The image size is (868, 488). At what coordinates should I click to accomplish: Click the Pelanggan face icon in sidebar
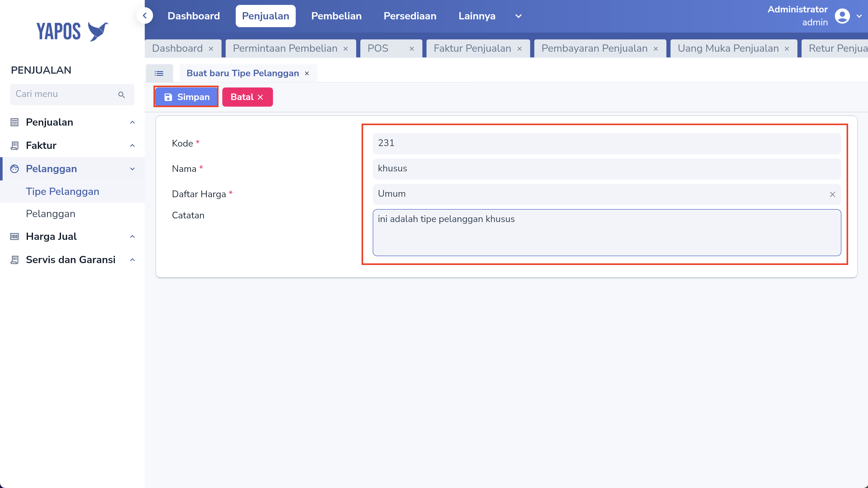[14, 169]
